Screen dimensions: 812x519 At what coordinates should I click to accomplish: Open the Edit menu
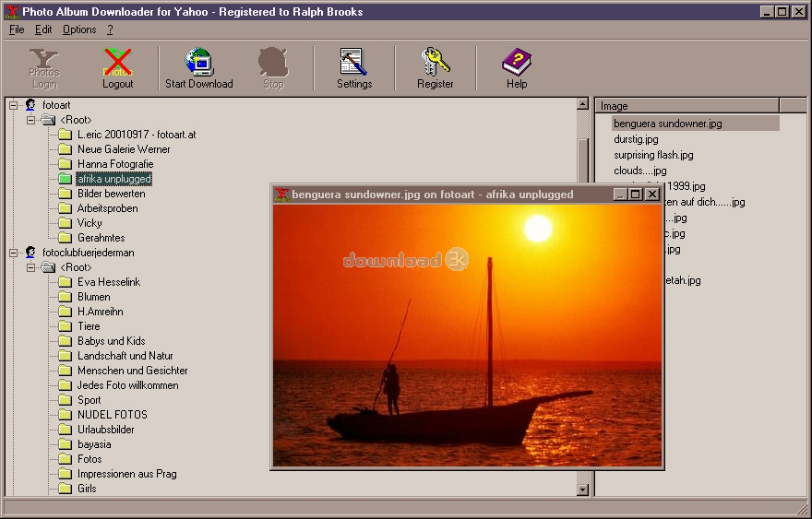coord(43,29)
